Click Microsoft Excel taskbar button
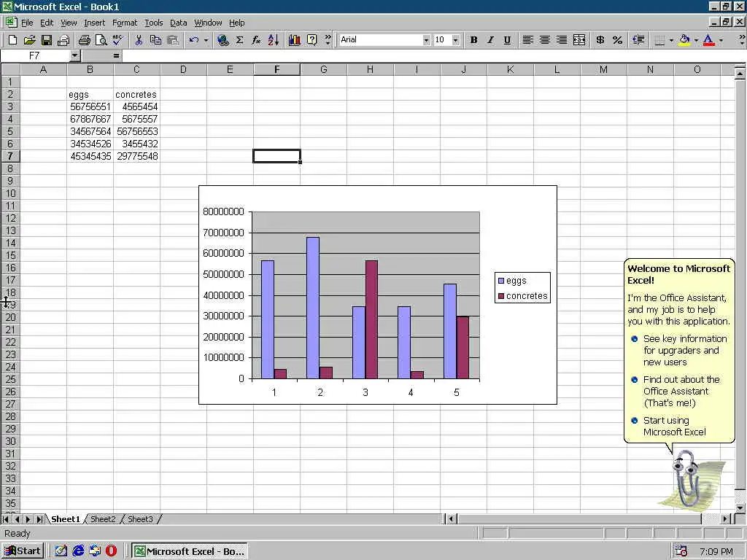Image resolution: width=747 pixels, height=560 pixels. [190, 551]
